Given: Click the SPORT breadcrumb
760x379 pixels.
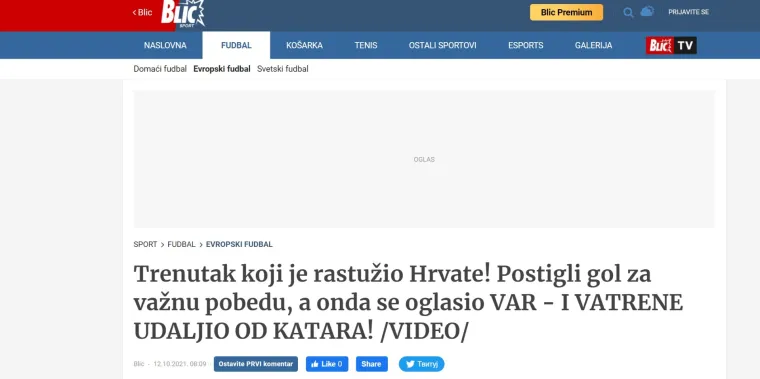Looking at the screenshot, I should [x=145, y=244].
